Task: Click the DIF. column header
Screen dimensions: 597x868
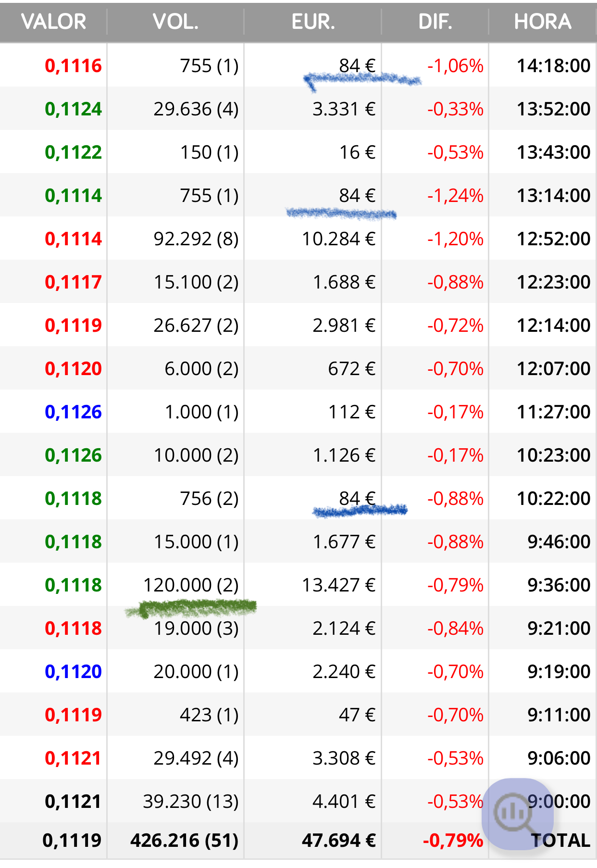Action: [435, 22]
